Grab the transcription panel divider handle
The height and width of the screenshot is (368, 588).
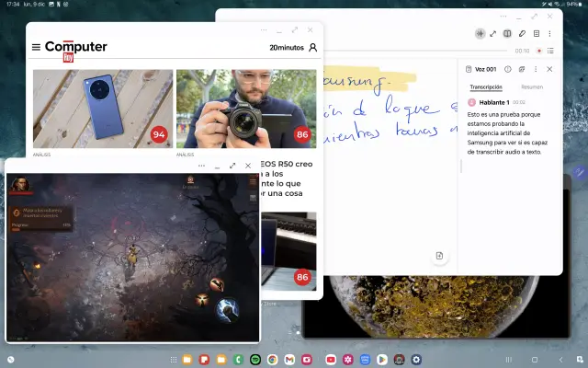pyautogui.click(x=461, y=167)
